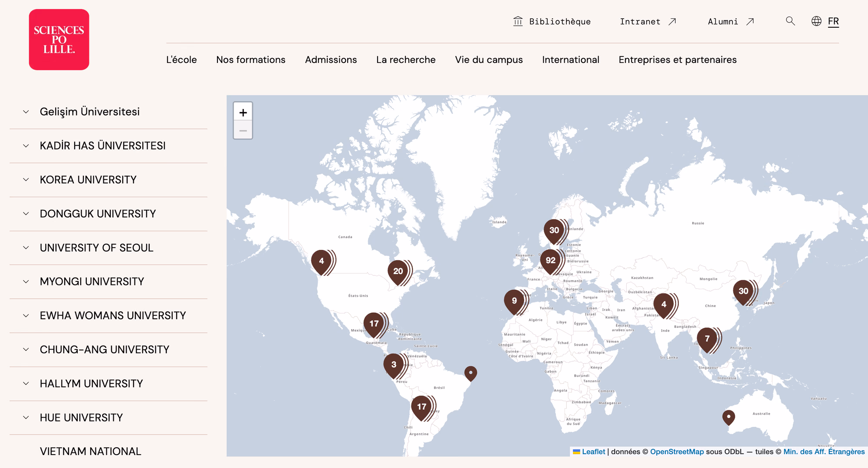Expand the HALLYM UNIVERSITY entry
Screen dimensions: 868x468
[x=108, y=384]
